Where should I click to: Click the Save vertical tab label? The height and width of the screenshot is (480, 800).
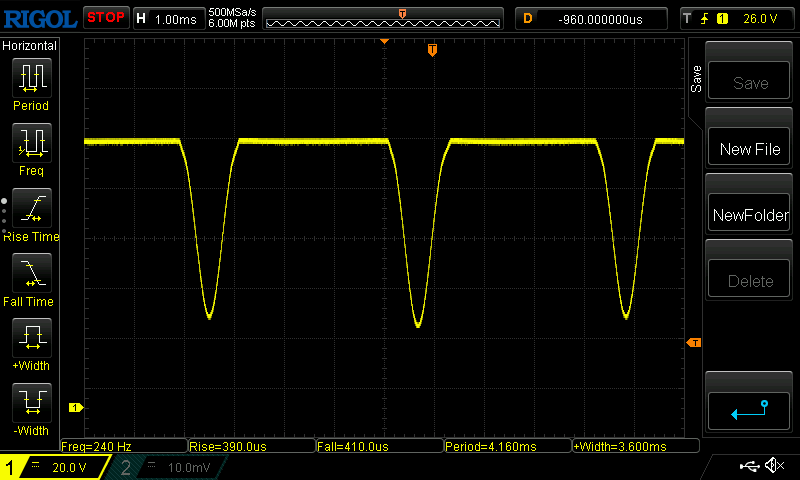click(x=696, y=79)
